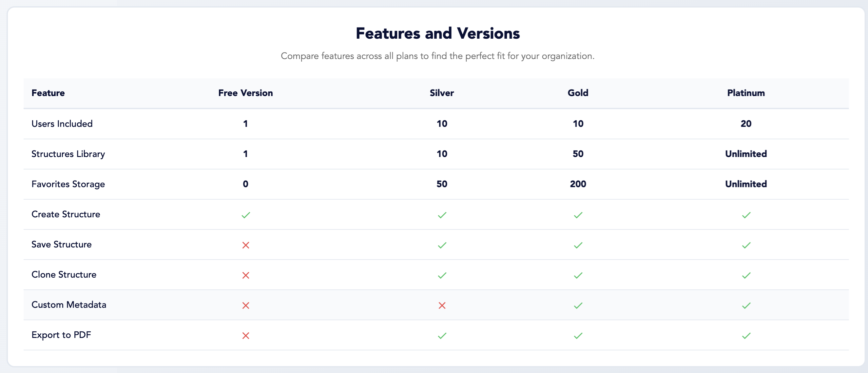Click the red X for Save Structure Free Version
The width and height of the screenshot is (868, 373).
click(x=246, y=245)
